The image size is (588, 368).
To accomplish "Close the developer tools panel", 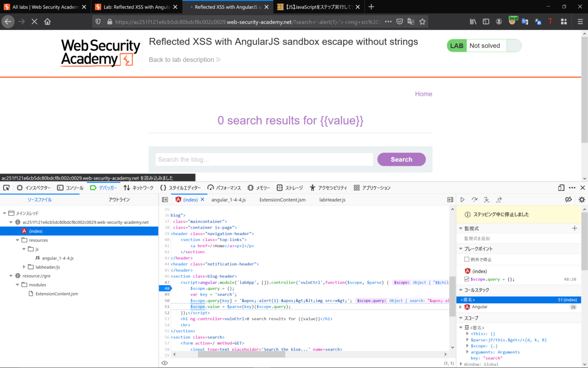I will (x=583, y=187).
